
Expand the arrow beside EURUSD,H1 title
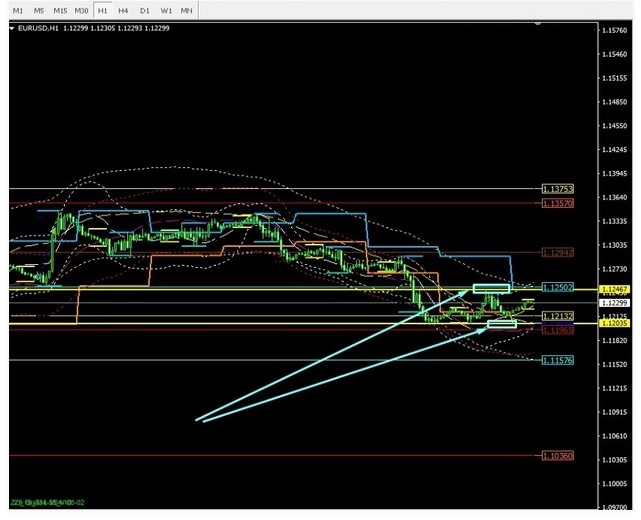tap(13, 28)
